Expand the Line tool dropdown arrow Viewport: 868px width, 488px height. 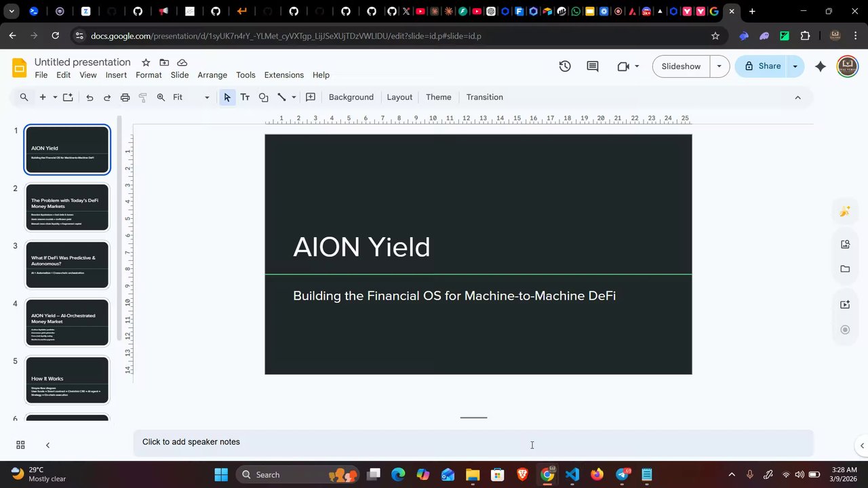294,98
